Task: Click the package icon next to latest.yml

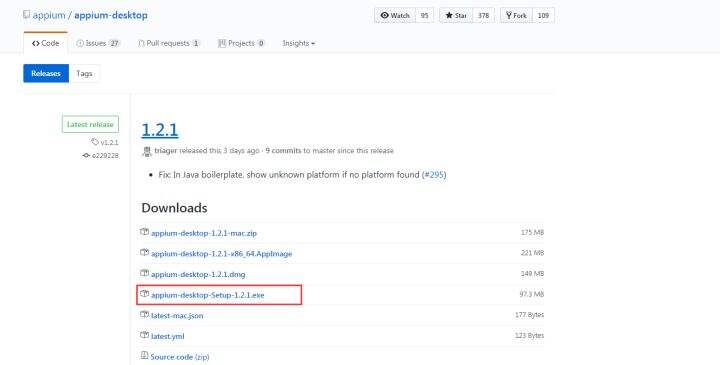Action: (x=145, y=335)
